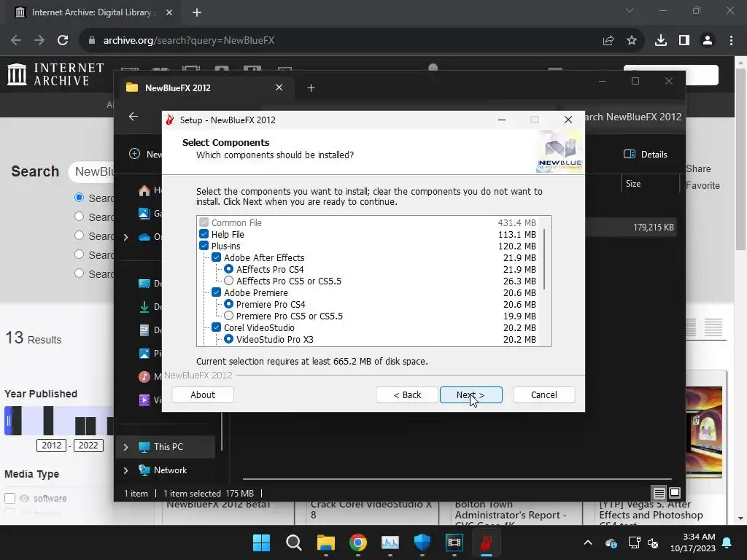Select AEffects Pro CS4 radio option
This screenshot has height=560, width=747.
click(228, 269)
